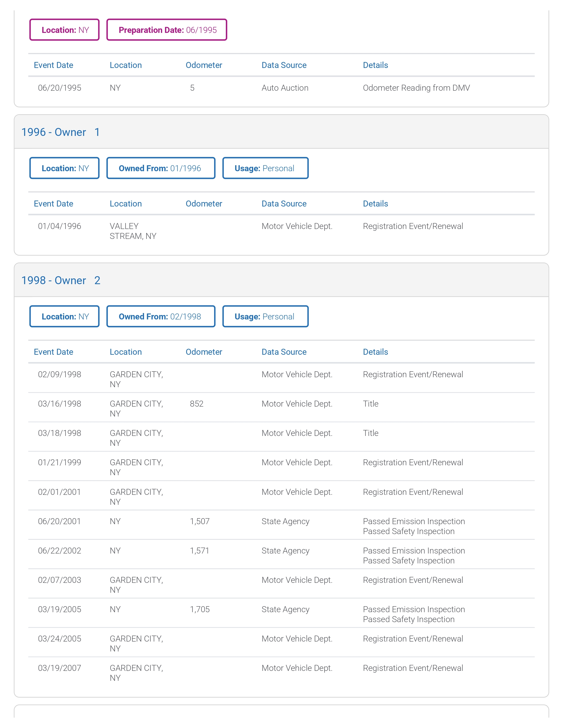Sort by Odometer column in Owner 1 table
563x728 pixels.
click(204, 204)
